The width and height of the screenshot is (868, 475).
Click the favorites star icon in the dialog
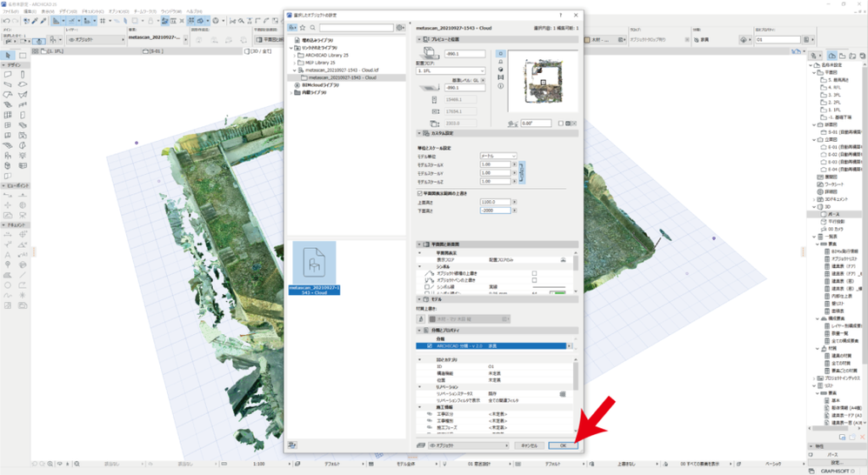(x=303, y=28)
